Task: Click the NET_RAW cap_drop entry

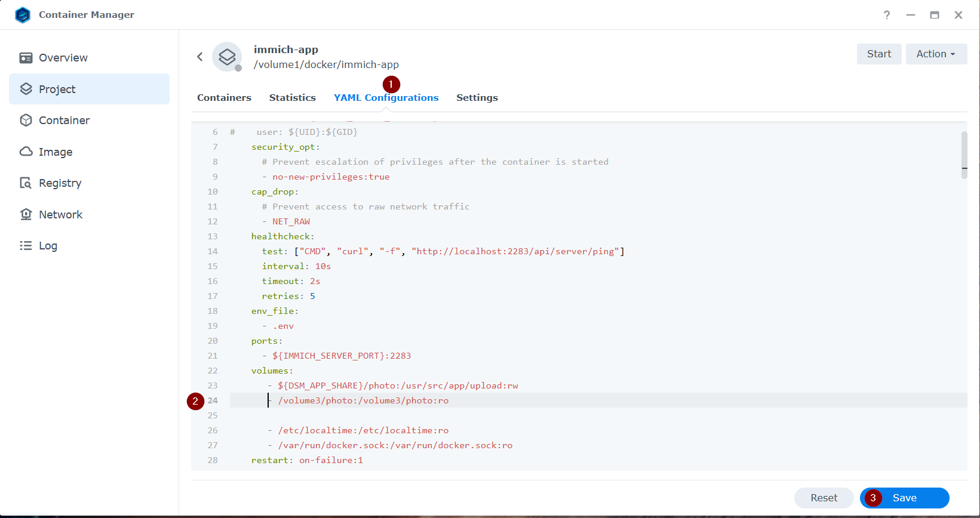Action: tap(286, 221)
